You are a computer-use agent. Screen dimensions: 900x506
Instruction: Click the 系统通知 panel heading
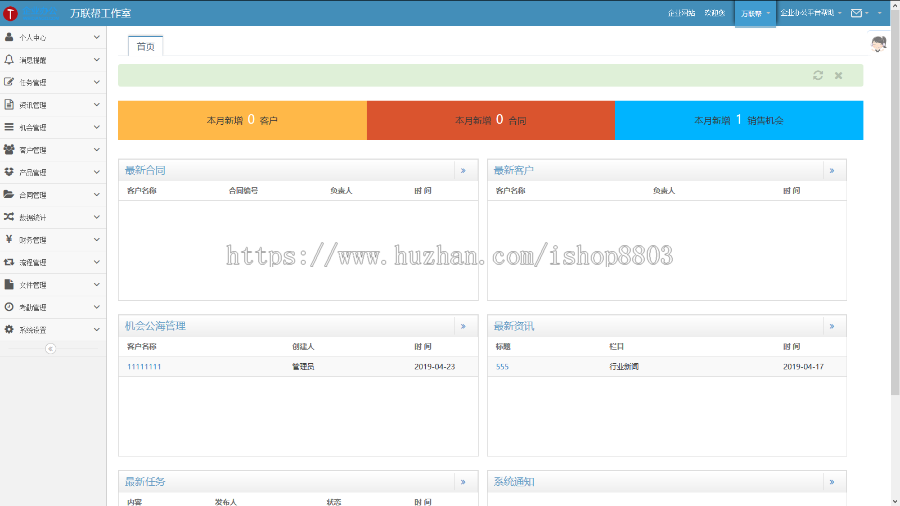click(514, 482)
